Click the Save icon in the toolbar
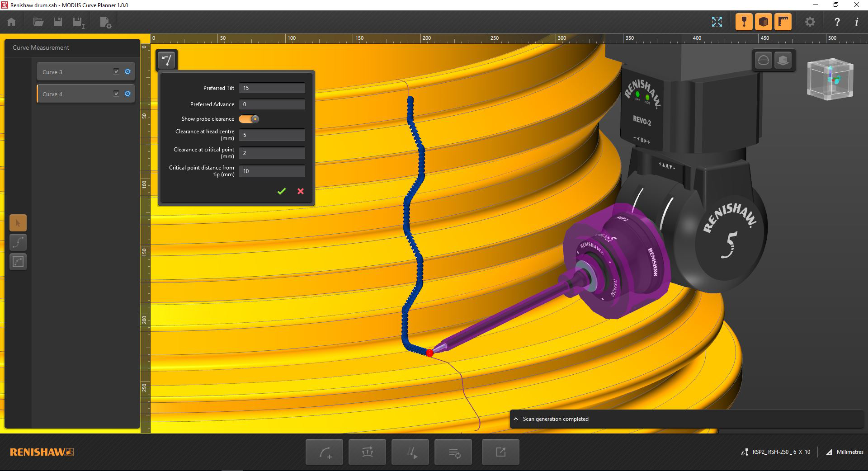The height and width of the screenshot is (471, 868). click(58, 22)
